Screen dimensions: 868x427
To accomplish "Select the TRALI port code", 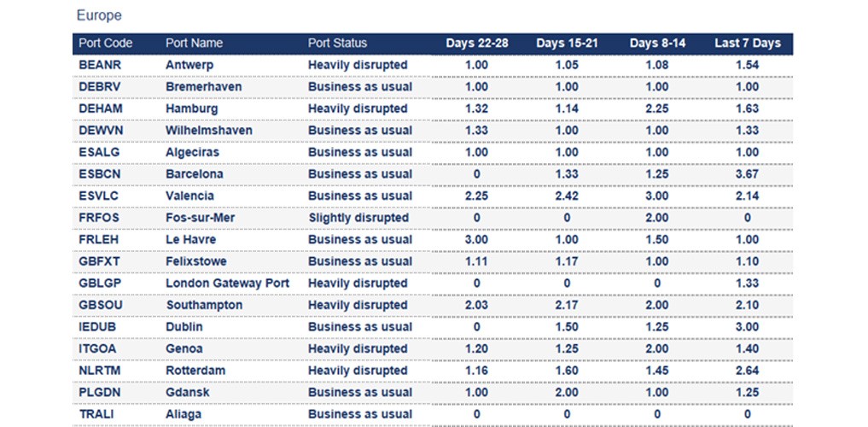I will [x=96, y=414].
